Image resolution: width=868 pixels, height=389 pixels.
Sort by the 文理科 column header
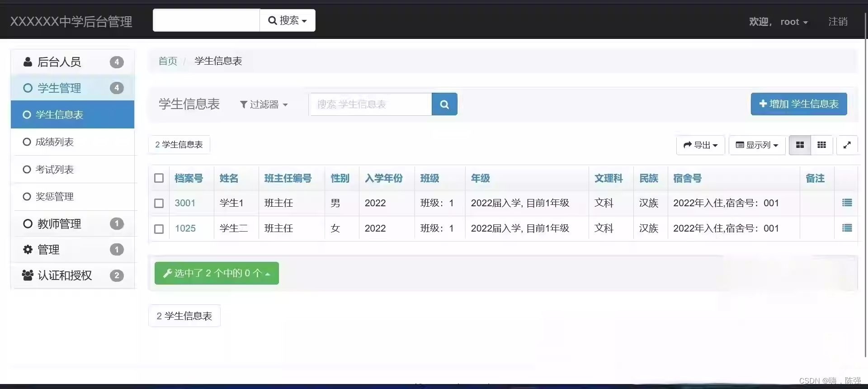pos(609,178)
